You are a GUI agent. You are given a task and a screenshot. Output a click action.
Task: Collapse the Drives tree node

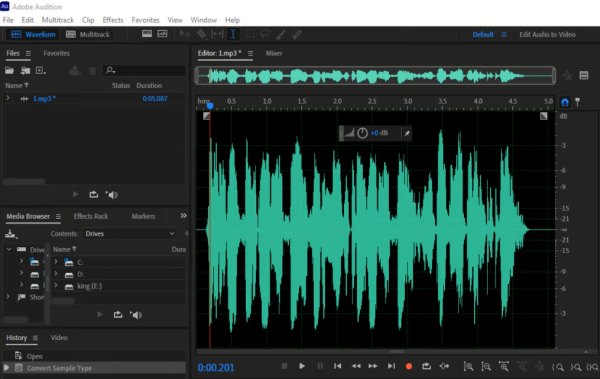[9, 249]
